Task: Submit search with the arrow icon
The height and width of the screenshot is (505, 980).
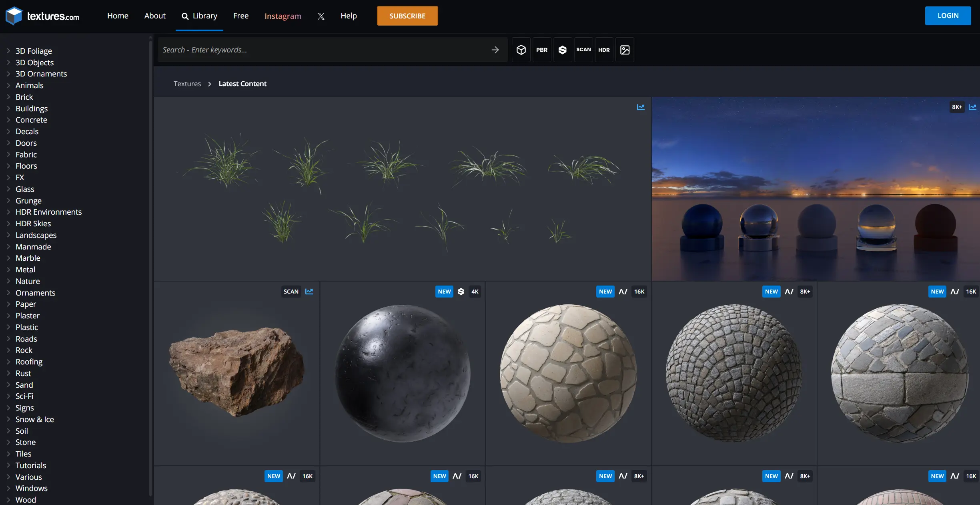Action: (x=495, y=50)
